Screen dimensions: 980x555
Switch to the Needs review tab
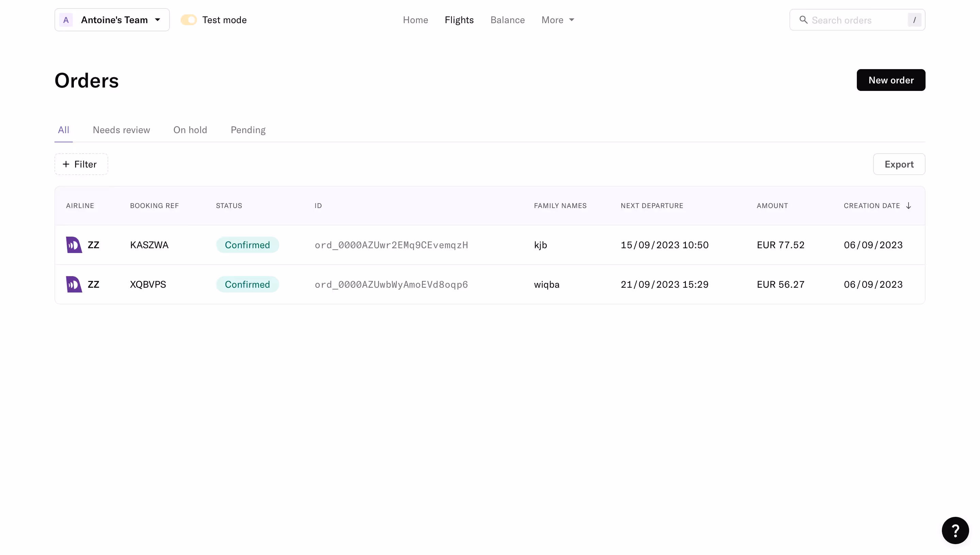[x=121, y=130]
